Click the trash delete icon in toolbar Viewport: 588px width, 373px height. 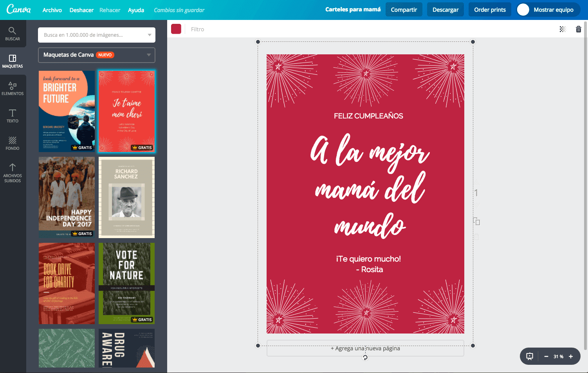[578, 29]
